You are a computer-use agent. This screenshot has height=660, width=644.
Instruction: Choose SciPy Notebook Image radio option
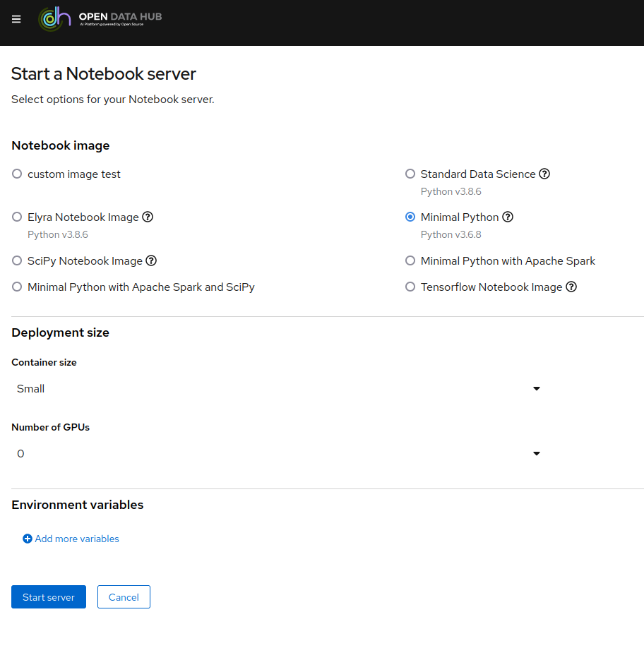17,260
